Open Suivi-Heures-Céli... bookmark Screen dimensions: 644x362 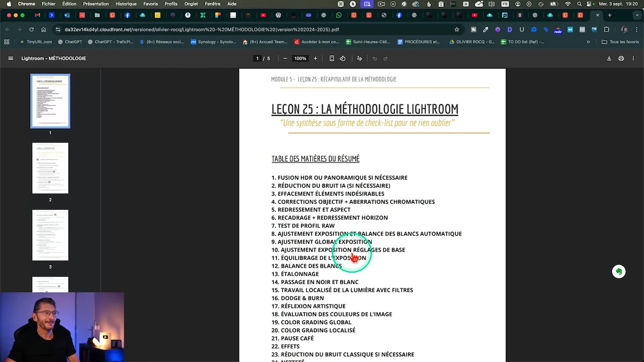point(368,42)
